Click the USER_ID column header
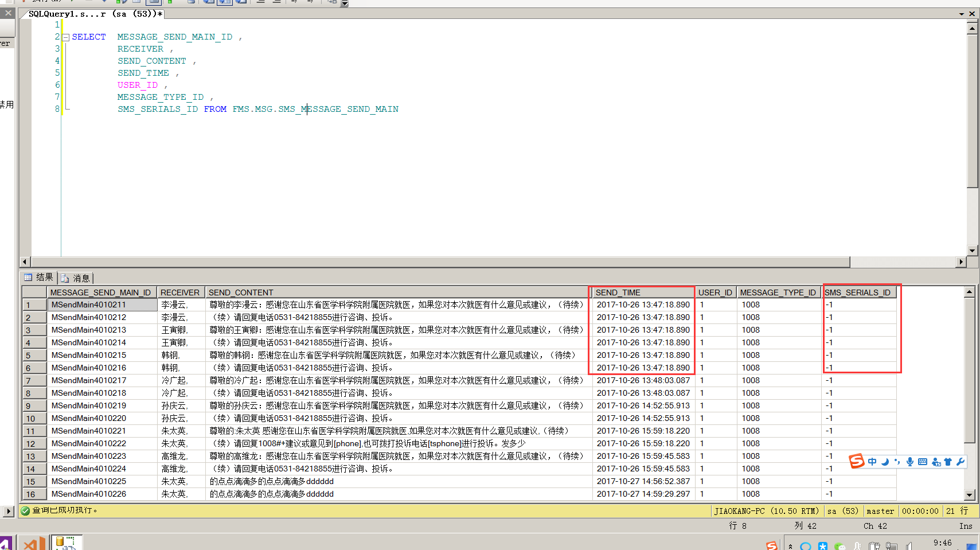Image resolution: width=980 pixels, height=550 pixels. (x=715, y=292)
